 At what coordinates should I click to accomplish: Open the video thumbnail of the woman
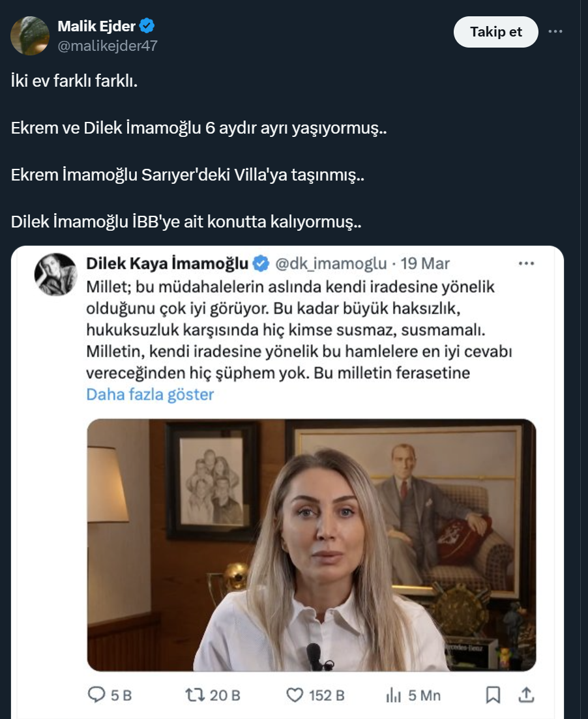pyautogui.click(x=311, y=545)
